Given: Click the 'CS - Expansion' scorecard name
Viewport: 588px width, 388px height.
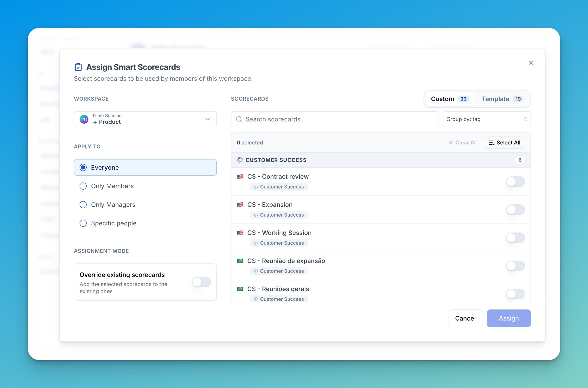Looking at the screenshot, I should pos(270,205).
